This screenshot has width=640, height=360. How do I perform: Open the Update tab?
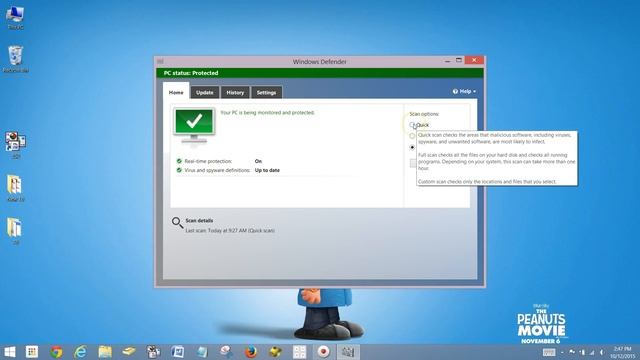click(204, 93)
